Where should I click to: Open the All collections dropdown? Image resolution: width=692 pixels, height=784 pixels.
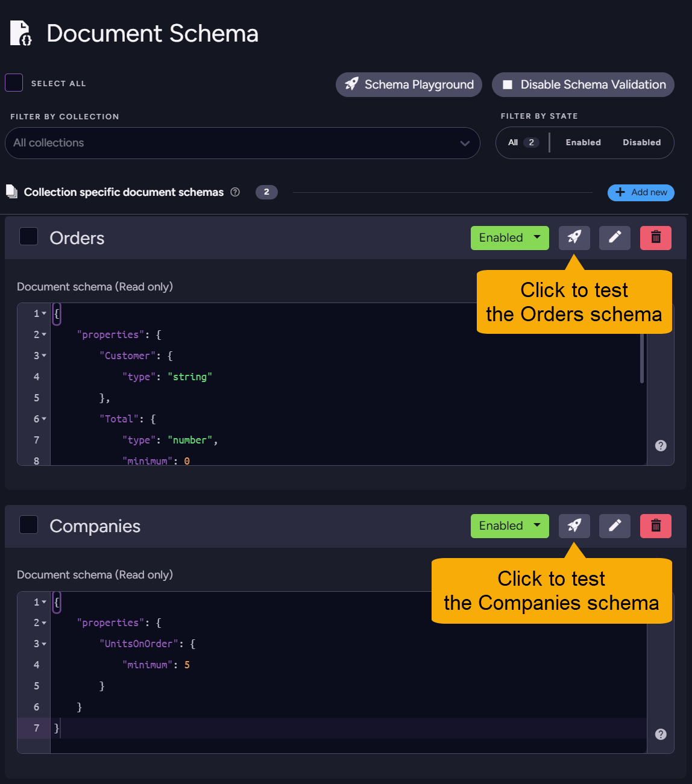click(242, 143)
